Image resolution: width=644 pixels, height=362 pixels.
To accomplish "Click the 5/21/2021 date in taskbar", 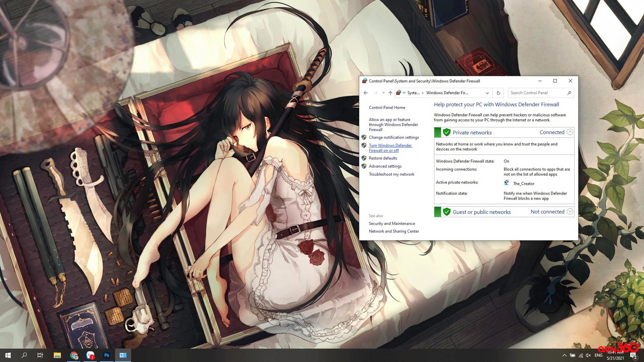I will tap(615, 358).
